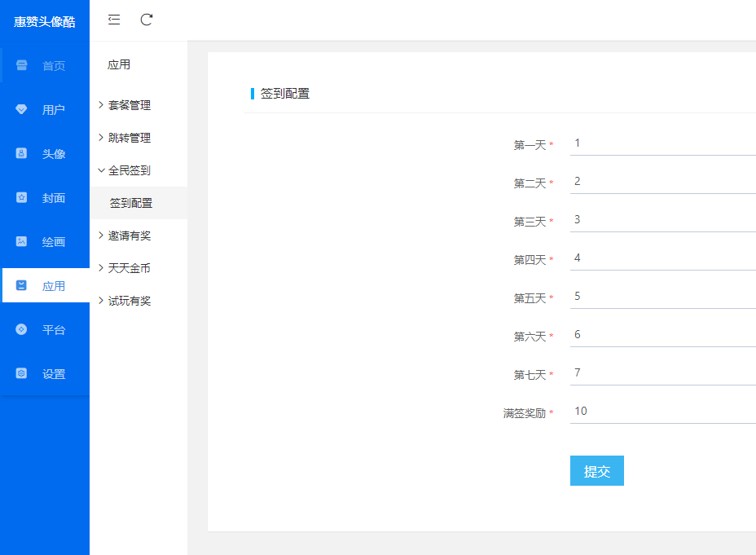Focus the 第七天 input field

pyautogui.click(x=663, y=373)
